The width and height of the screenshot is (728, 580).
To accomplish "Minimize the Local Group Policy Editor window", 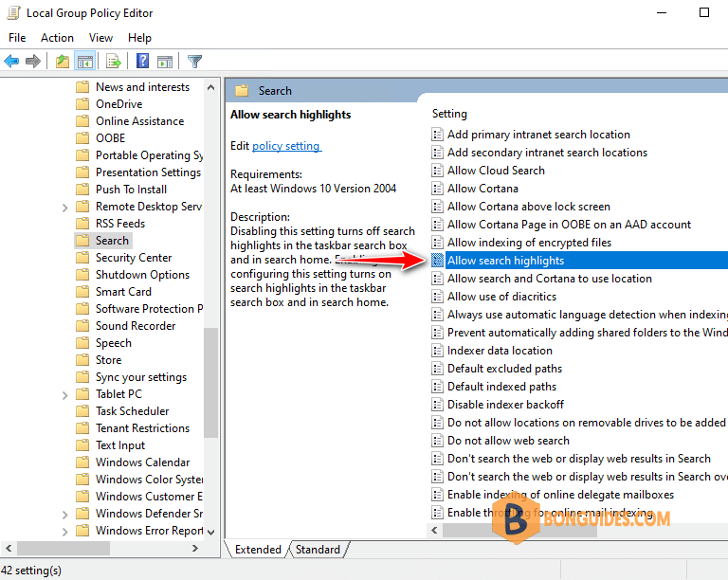I will (662, 12).
